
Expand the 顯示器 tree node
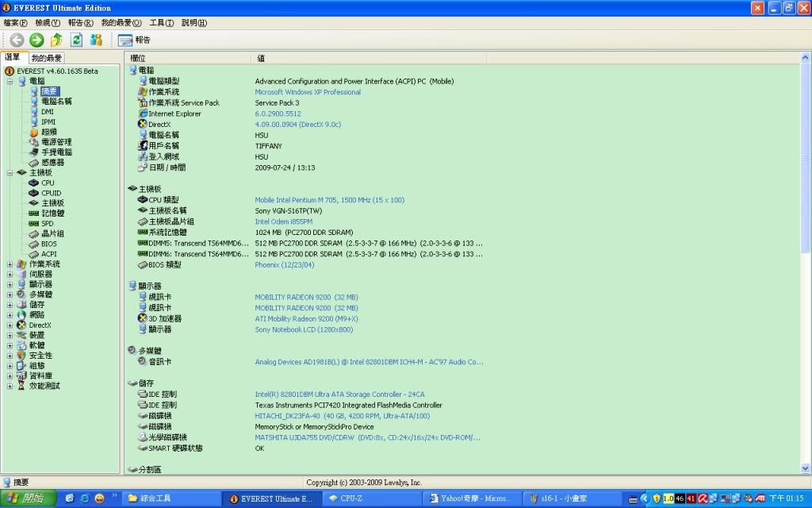10,284
